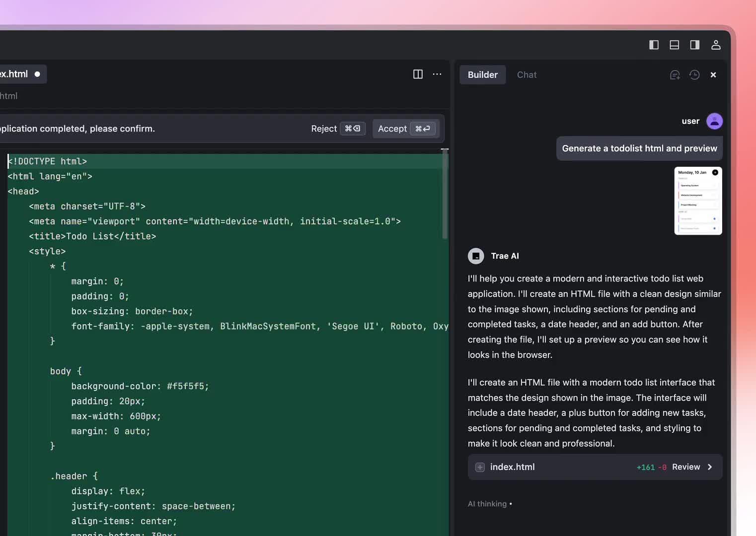Click the index.html file change icon

[480, 467]
